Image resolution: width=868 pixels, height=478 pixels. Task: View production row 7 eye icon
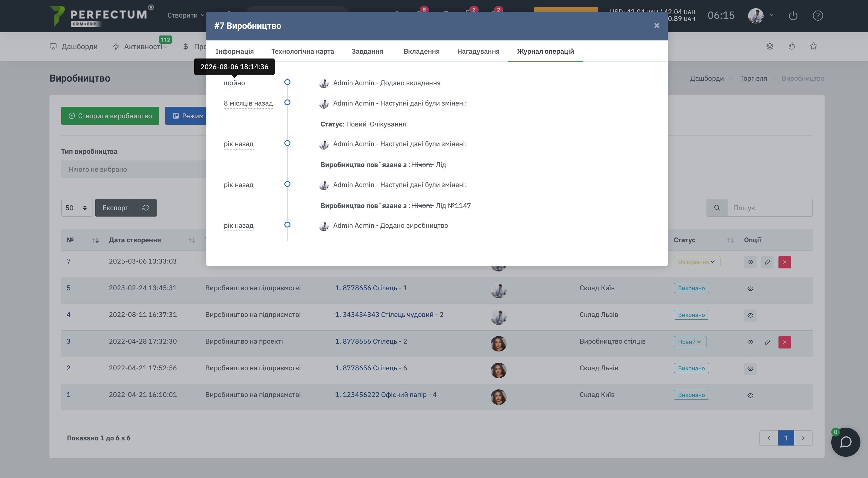pos(750,262)
